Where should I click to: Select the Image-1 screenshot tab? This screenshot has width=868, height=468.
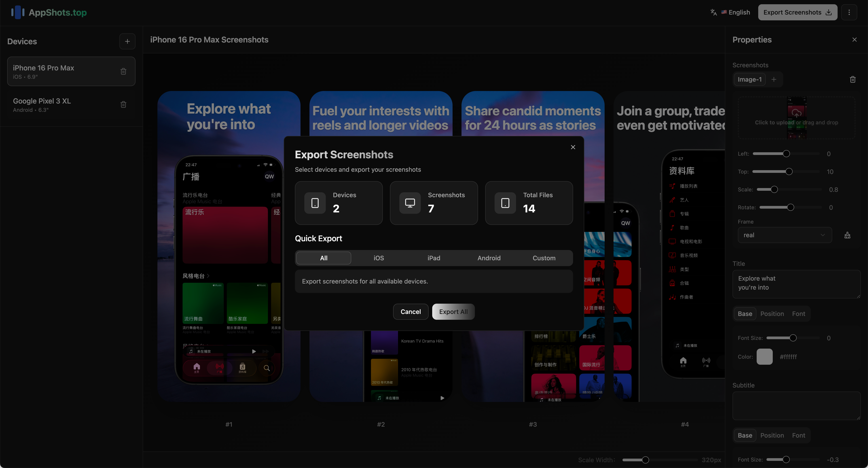[749, 80]
